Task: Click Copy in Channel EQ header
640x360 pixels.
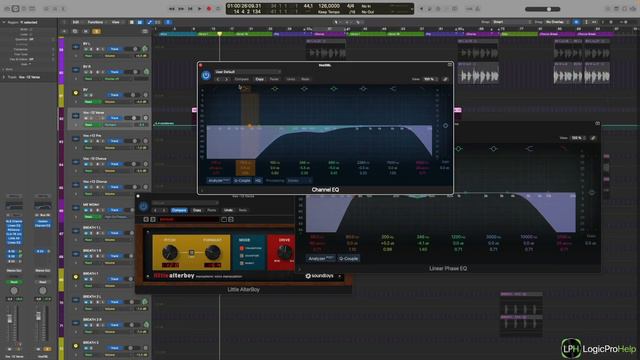Action: (260, 79)
